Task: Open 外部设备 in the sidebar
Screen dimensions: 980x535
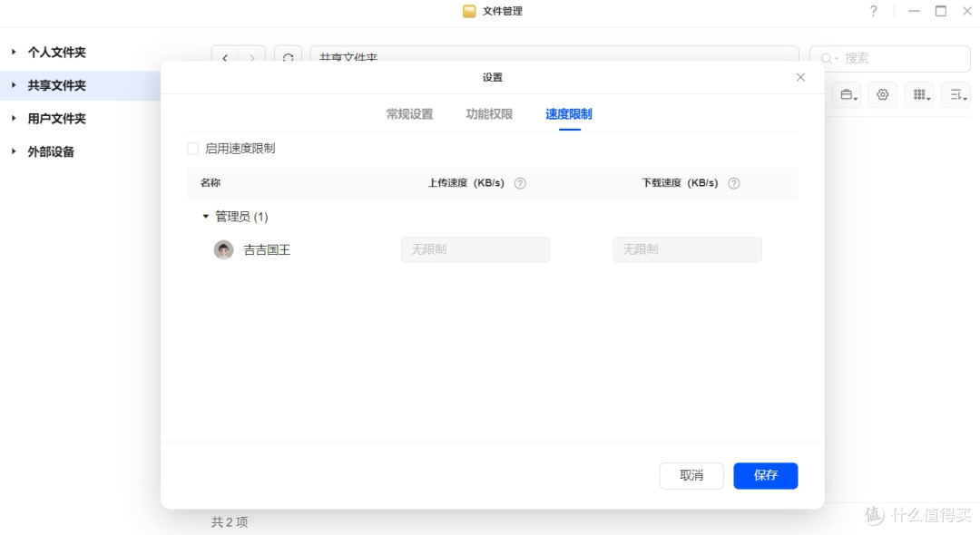Action: tap(51, 151)
